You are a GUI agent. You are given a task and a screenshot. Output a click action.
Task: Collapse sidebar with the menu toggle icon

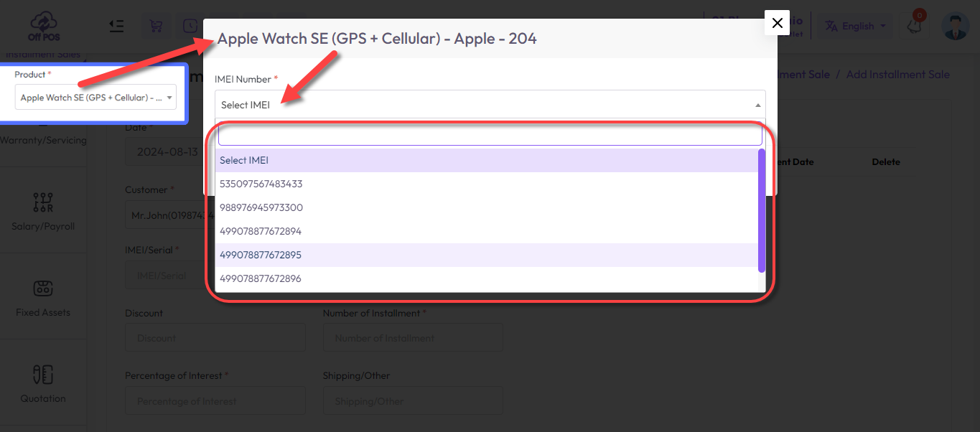coord(116,26)
